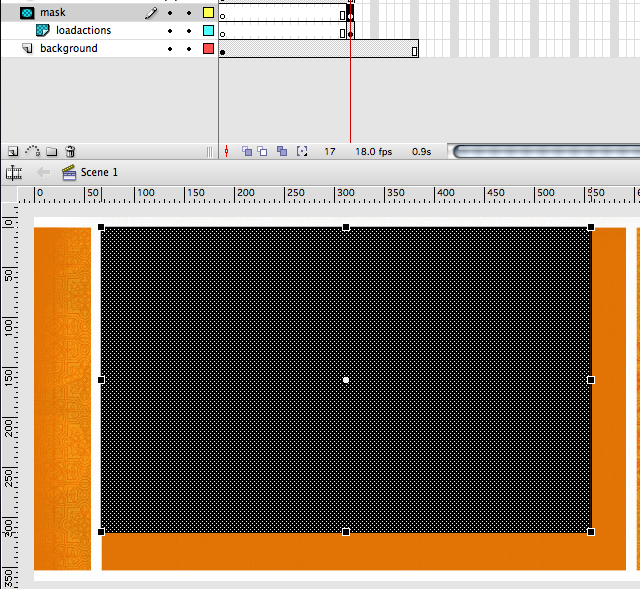Click the top-right transform handle of mask shape
This screenshot has height=589, width=640.
pyautogui.click(x=591, y=227)
